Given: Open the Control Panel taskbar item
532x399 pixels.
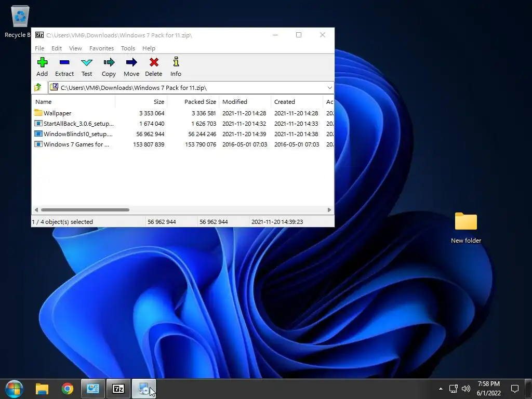Looking at the screenshot, I should click(x=92, y=389).
